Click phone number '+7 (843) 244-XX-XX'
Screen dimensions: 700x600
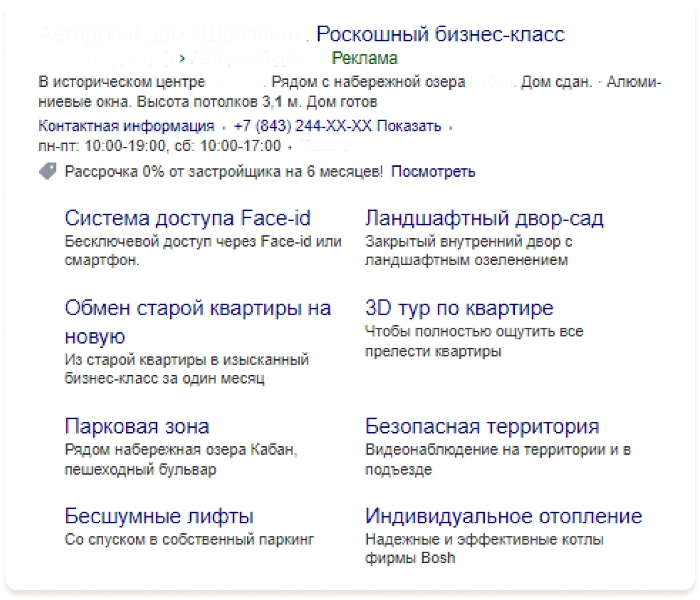(x=302, y=126)
